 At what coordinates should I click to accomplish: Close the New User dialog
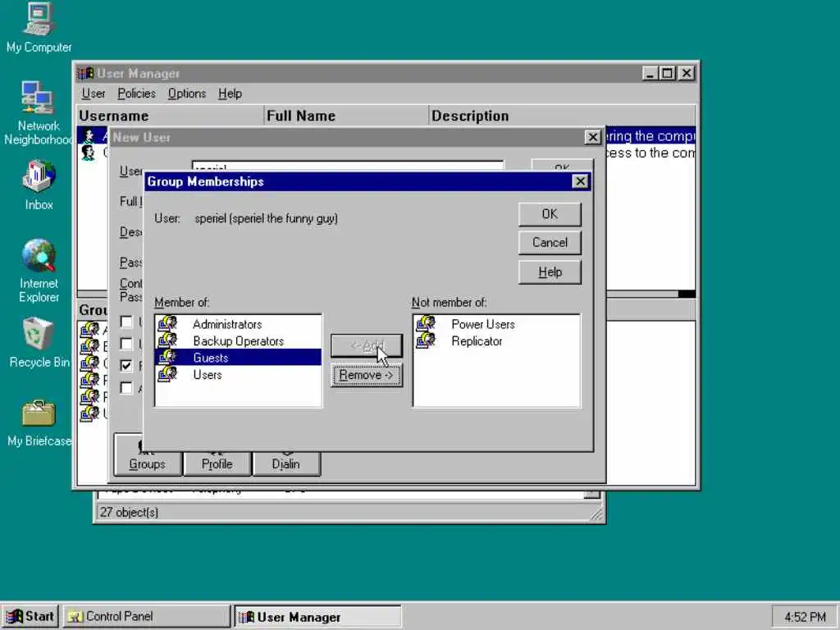coord(592,137)
